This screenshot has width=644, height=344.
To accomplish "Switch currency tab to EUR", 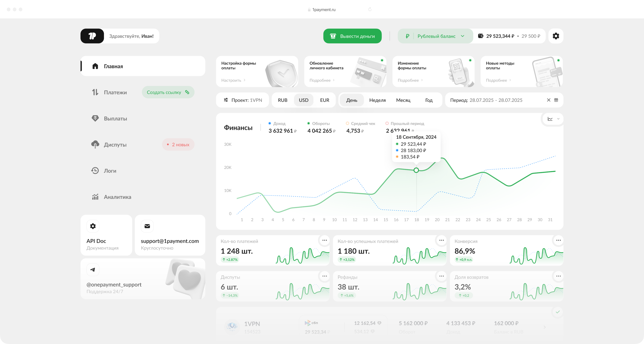I will point(324,100).
